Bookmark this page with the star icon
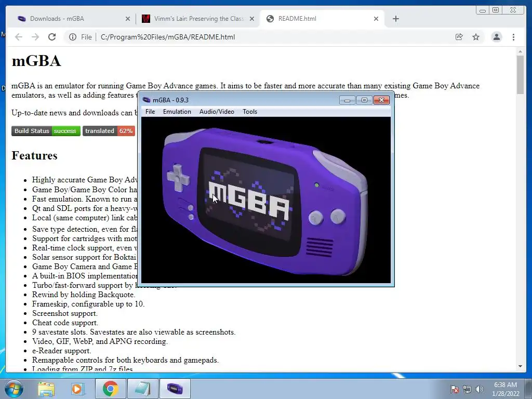 476,37
